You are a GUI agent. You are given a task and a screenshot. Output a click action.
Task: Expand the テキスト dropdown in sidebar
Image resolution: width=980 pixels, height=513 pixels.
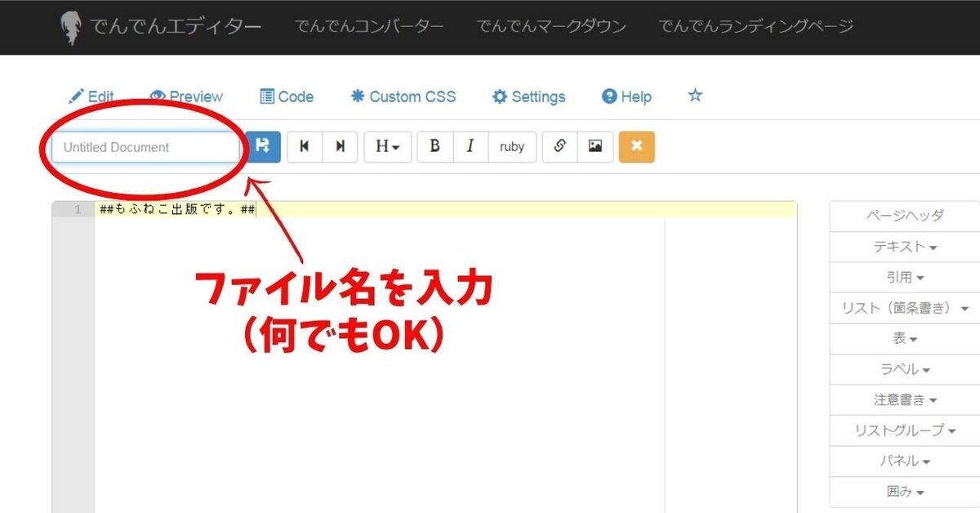pyautogui.click(x=904, y=246)
